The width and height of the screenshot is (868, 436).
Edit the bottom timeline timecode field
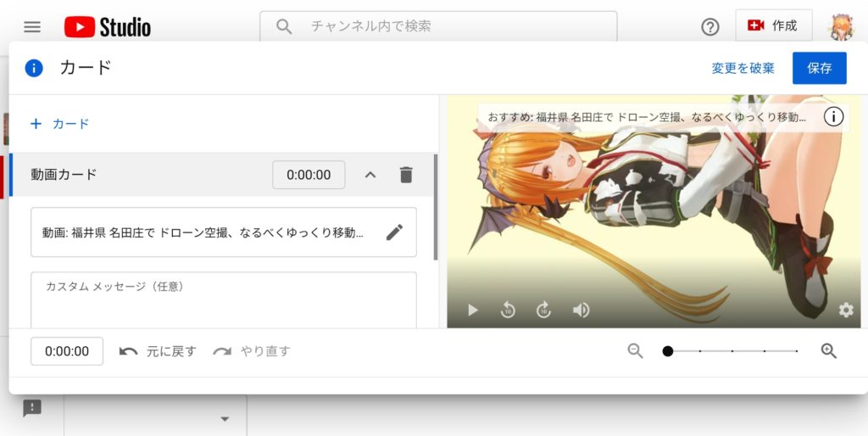click(67, 351)
